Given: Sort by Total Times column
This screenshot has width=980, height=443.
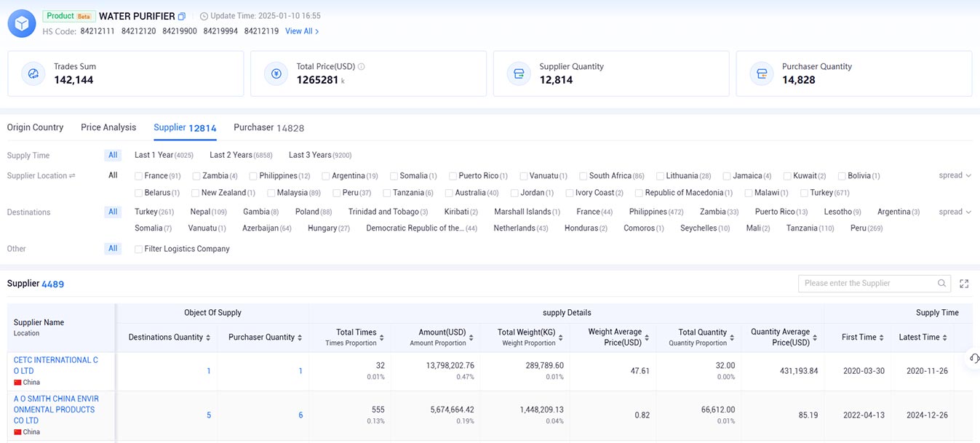Looking at the screenshot, I should 383,338.
